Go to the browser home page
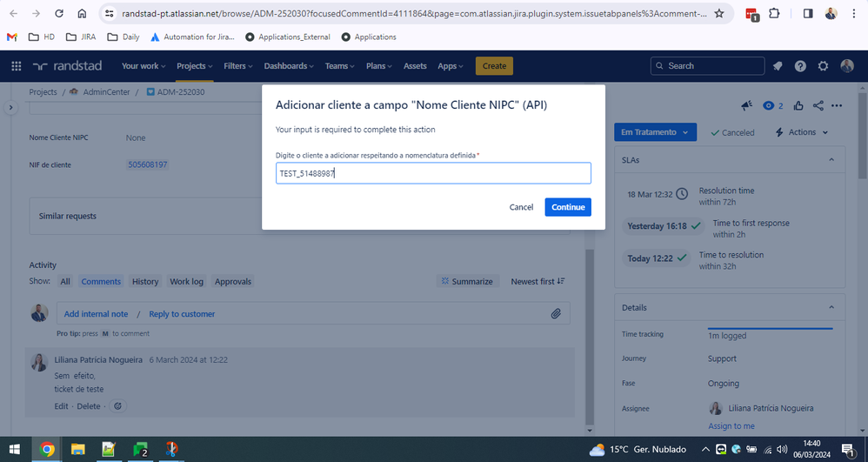This screenshot has height=462, width=868. click(82, 13)
